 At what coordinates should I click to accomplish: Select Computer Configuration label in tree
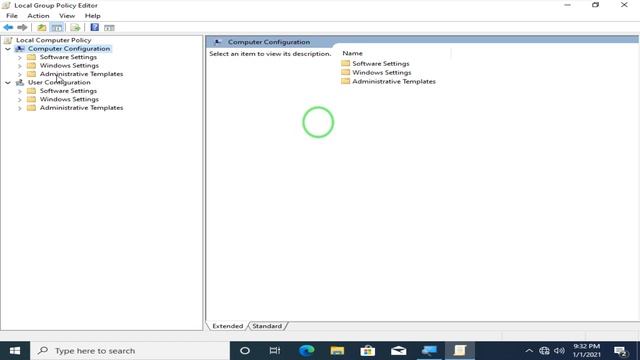coord(69,49)
